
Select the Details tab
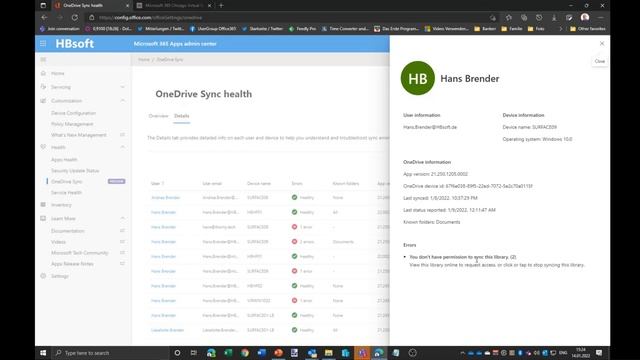(182, 116)
